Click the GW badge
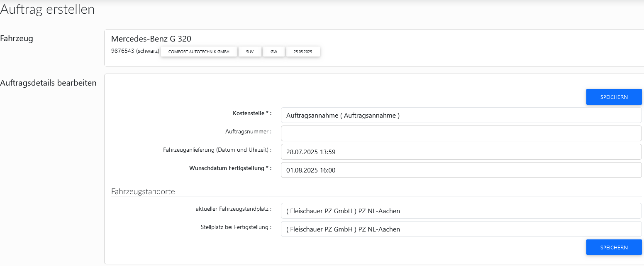Screen dimensions: 644x266 (x=273, y=51)
